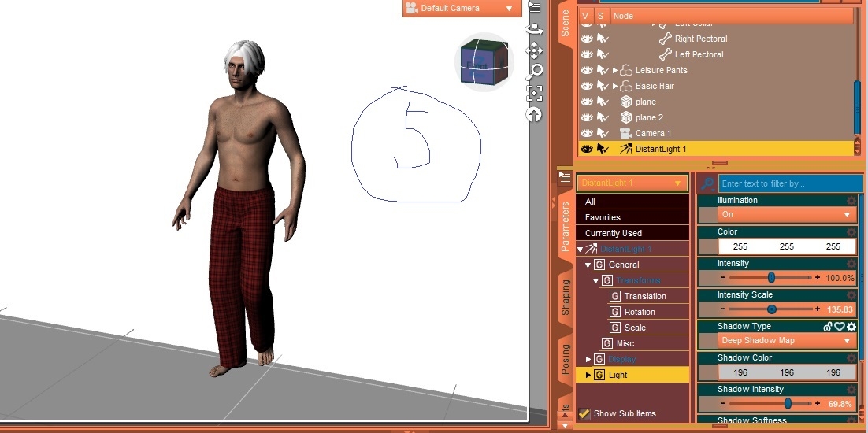Open Intensity Scale settings gear
Viewport: 868px width, 433px height.
851,294
